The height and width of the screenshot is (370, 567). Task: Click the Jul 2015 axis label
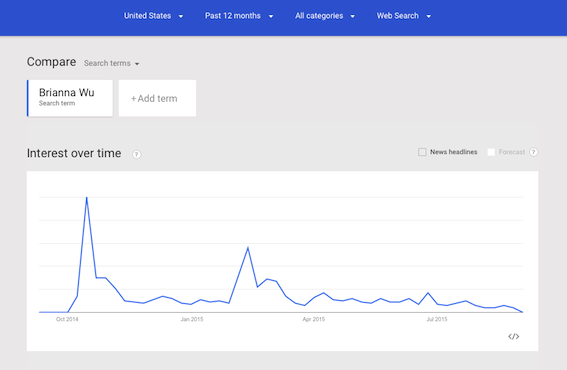(437, 319)
